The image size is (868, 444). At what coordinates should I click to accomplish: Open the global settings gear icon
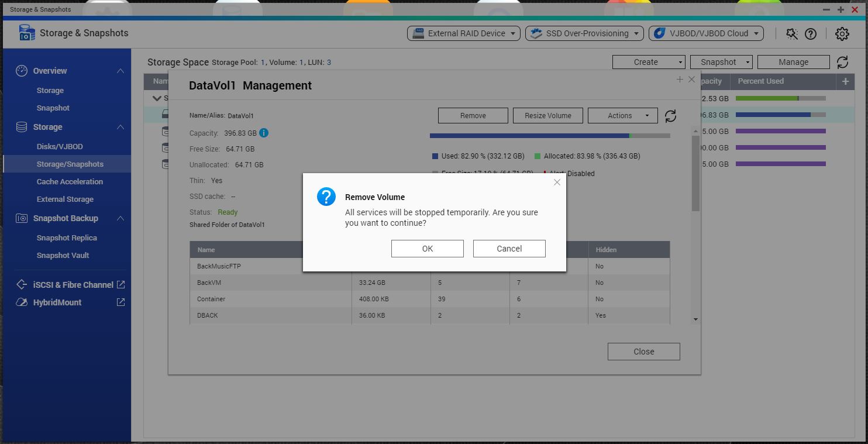coord(842,34)
